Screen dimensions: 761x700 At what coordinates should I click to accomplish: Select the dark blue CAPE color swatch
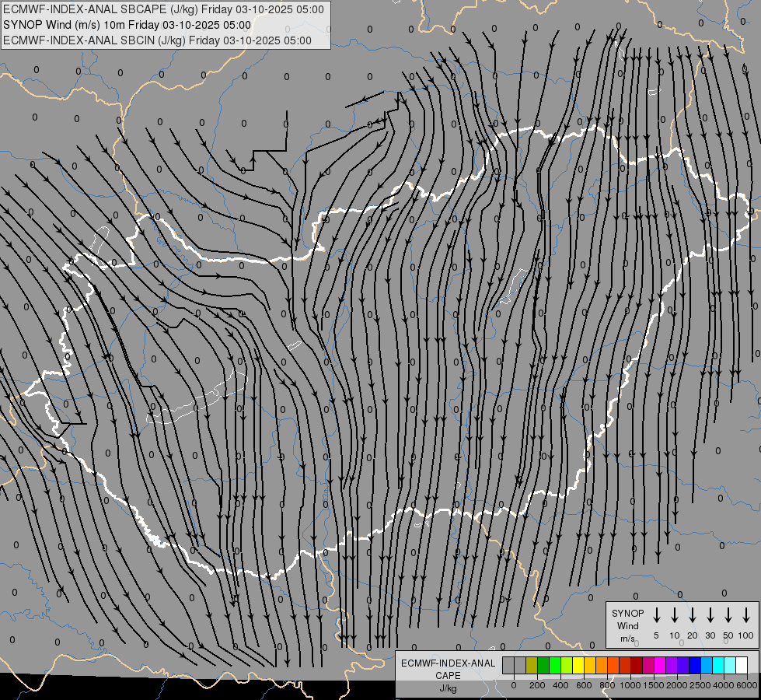695,665
